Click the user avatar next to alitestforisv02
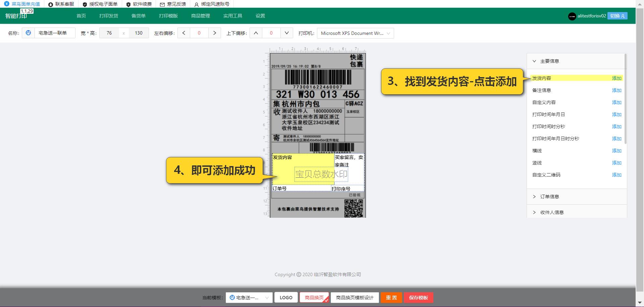Image resolution: width=644 pixels, height=307 pixels. pyautogui.click(x=572, y=16)
